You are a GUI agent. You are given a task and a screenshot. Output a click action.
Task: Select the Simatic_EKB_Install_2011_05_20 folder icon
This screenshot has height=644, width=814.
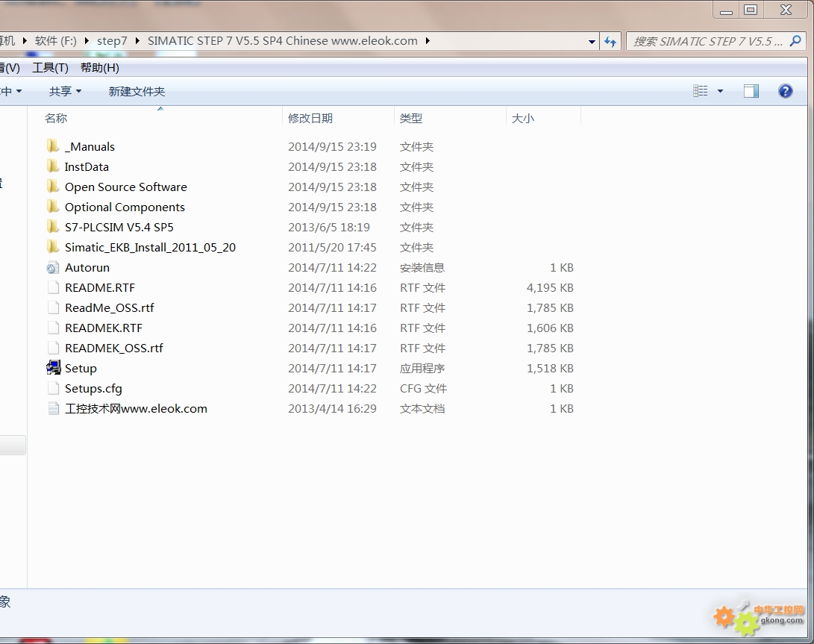[x=52, y=247]
